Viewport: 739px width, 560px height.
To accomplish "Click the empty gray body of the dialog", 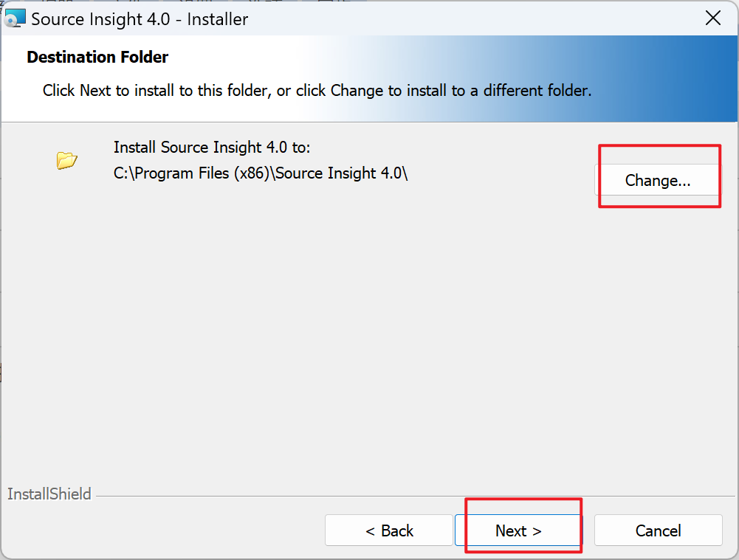I will coord(368,339).
